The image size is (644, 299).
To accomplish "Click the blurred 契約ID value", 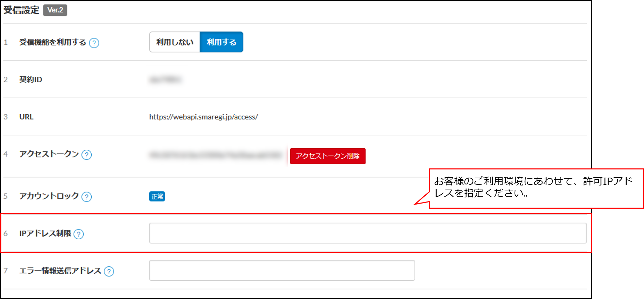I will [x=165, y=80].
